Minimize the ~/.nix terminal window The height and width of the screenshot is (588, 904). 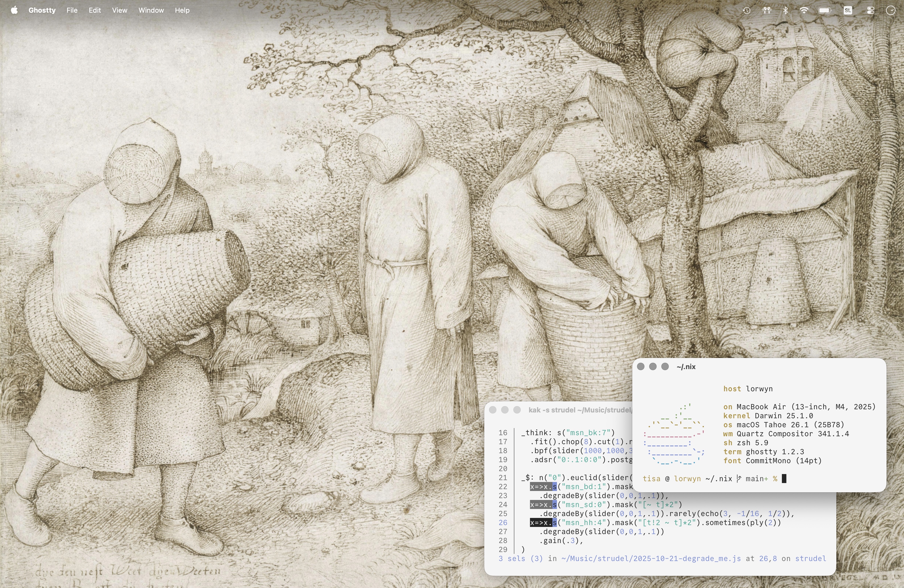(653, 366)
